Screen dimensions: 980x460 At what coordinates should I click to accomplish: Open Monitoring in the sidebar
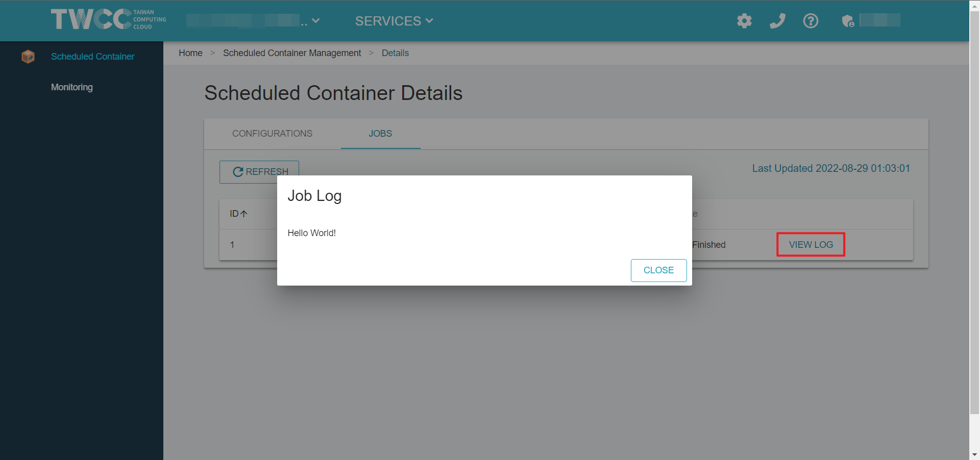click(x=72, y=87)
